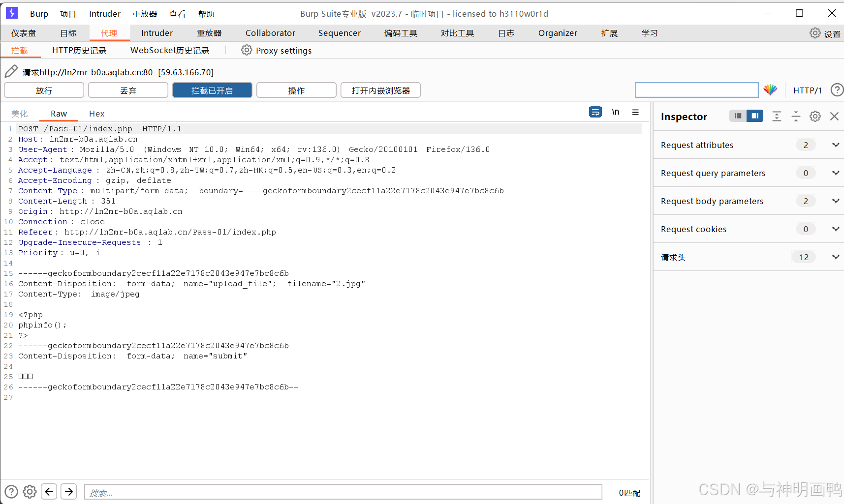Open the 设置 gear icon

pyautogui.click(x=815, y=33)
